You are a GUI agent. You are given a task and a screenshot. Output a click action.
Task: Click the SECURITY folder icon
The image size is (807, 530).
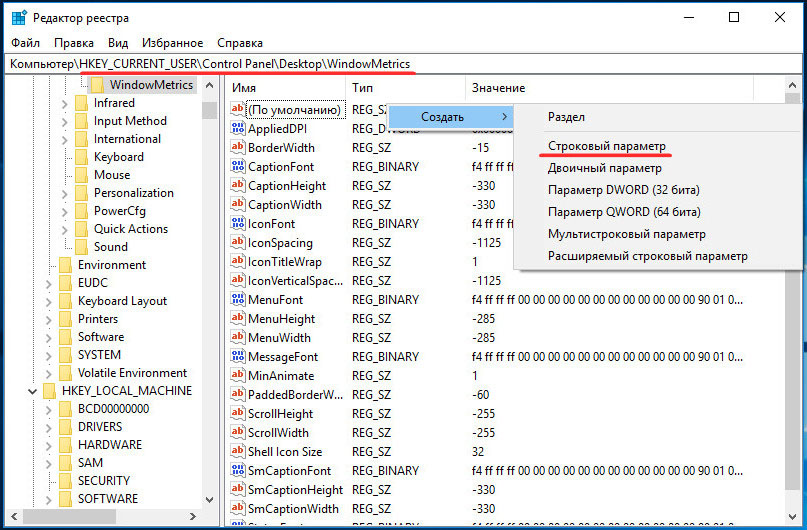click(x=65, y=481)
